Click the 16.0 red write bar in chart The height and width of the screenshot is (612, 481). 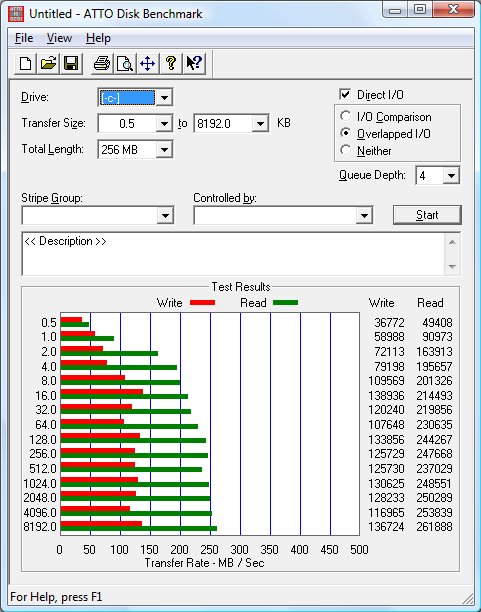[102, 391]
